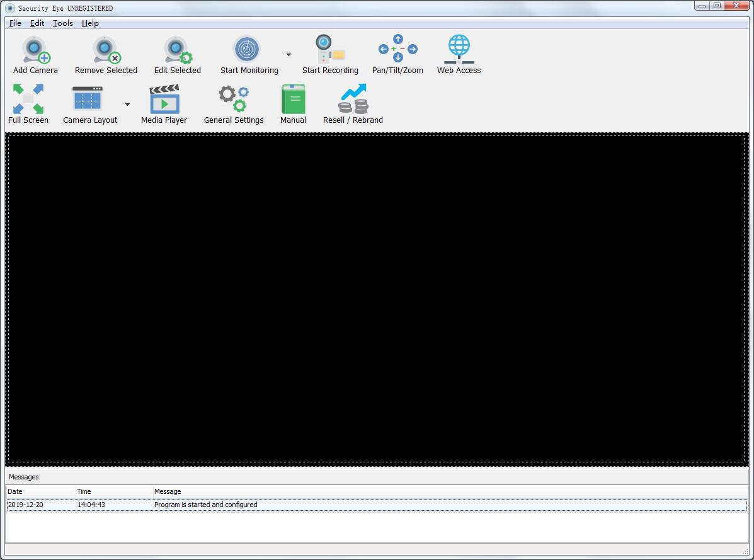
Task: Switch to Full Screen view
Action: (x=28, y=100)
